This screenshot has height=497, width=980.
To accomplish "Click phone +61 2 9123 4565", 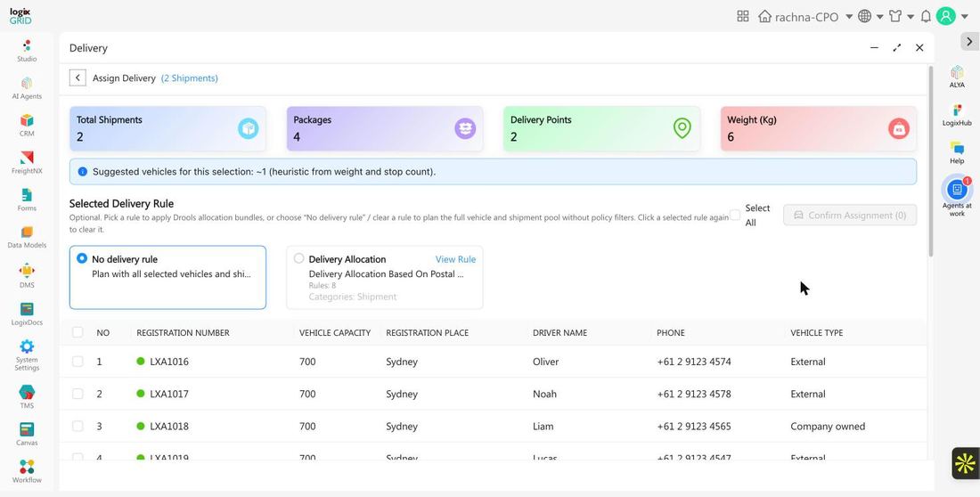I will 694,427.
